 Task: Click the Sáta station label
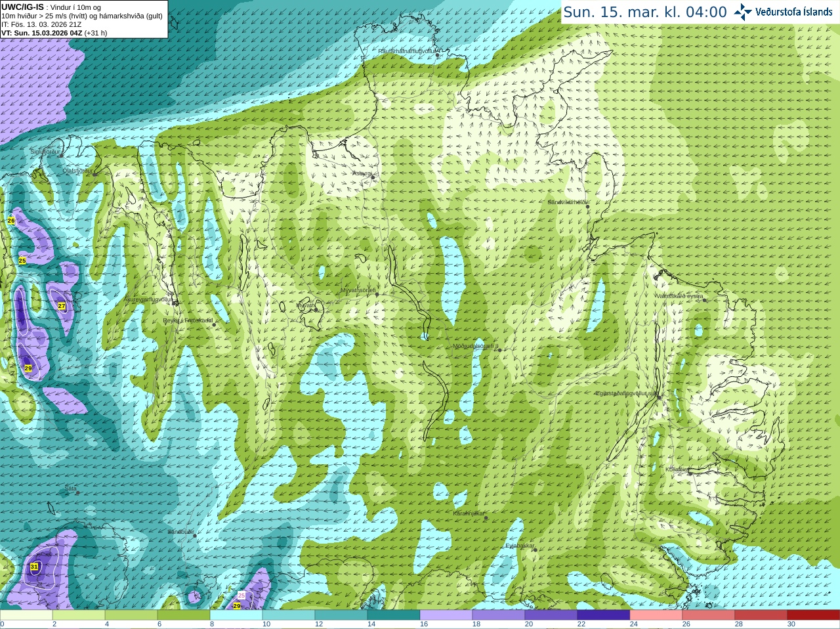coord(71,488)
